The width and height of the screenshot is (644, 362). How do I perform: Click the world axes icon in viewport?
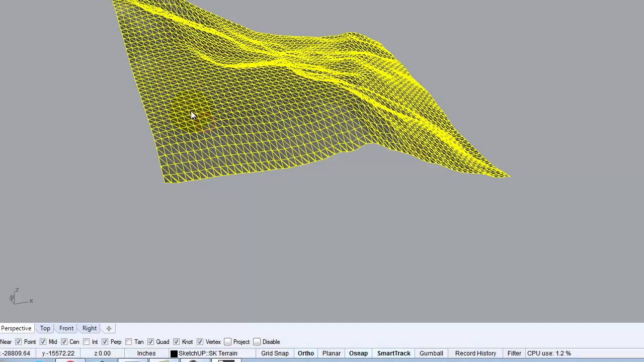pyautogui.click(x=20, y=297)
